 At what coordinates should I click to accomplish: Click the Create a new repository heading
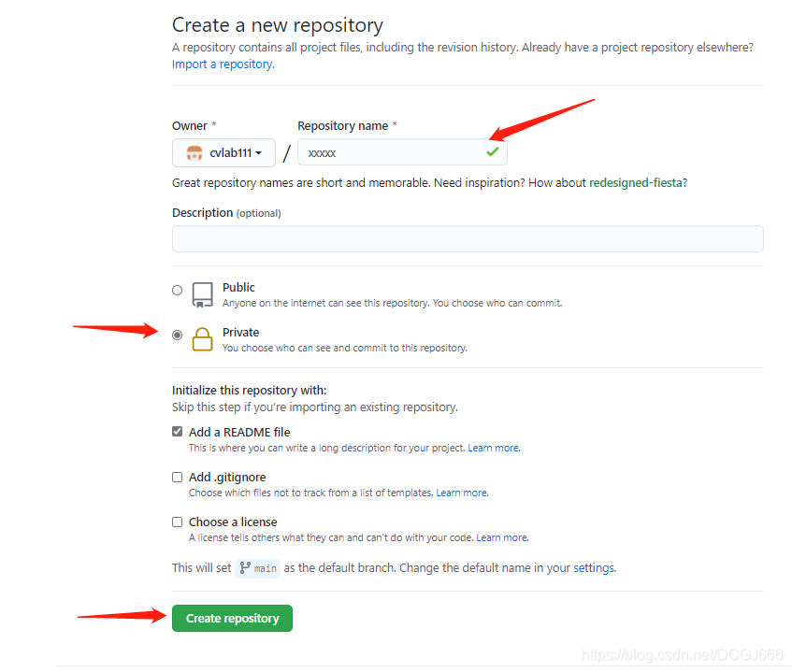[x=278, y=25]
